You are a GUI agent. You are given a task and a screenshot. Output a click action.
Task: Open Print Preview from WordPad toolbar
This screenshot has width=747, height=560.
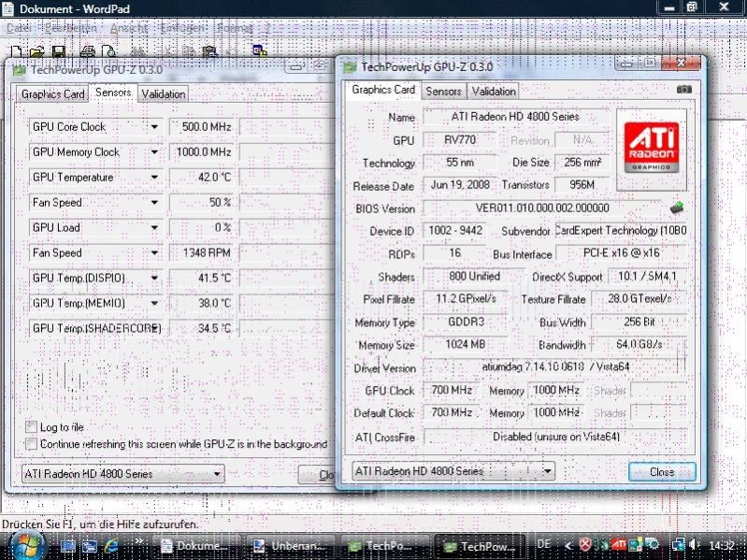tap(109, 51)
